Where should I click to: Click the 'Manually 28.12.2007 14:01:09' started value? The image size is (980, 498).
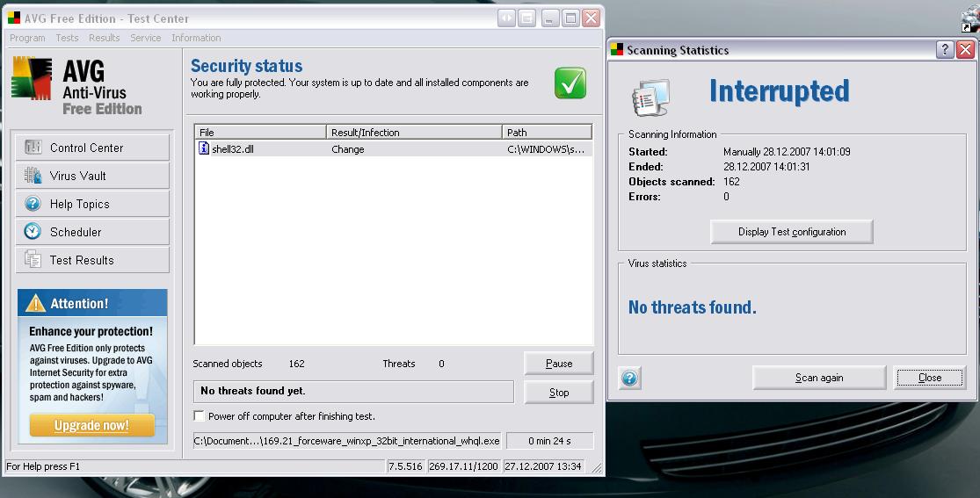point(787,152)
